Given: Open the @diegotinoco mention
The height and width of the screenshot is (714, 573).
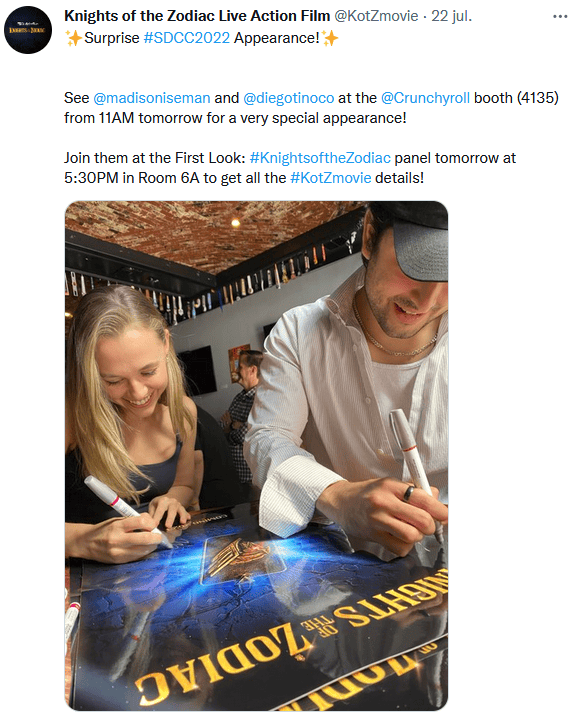Looking at the screenshot, I should 289,98.
